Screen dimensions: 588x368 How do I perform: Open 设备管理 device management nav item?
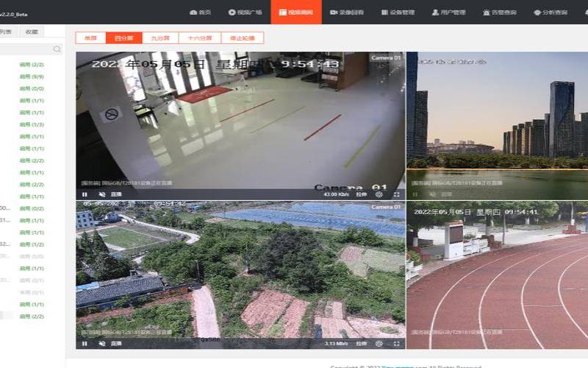point(398,13)
